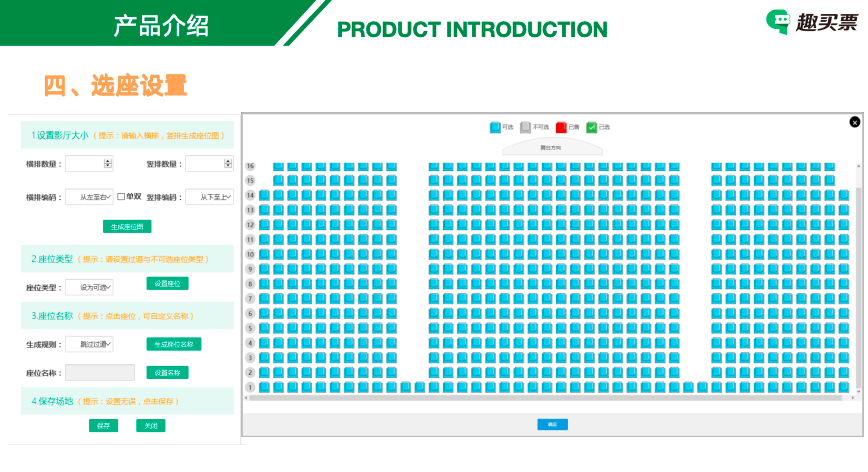Expand the 座位类型 dropdown
The height and width of the screenshot is (472, 868).
point(89,287)
